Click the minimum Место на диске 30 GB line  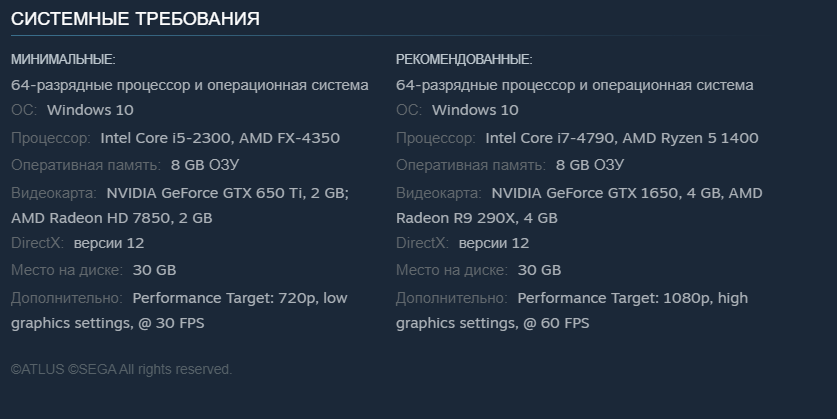tap(93, 270)
